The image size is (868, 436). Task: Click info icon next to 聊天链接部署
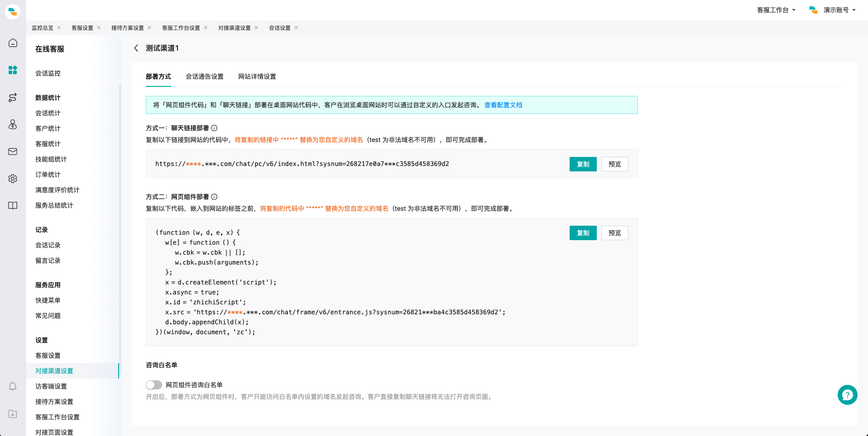[214, 128]
